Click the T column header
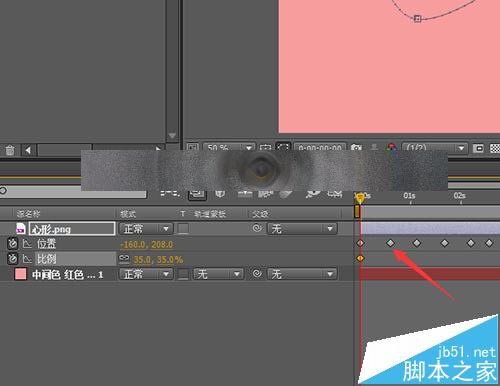Viewport: 500px width, 386px height. 182,214
